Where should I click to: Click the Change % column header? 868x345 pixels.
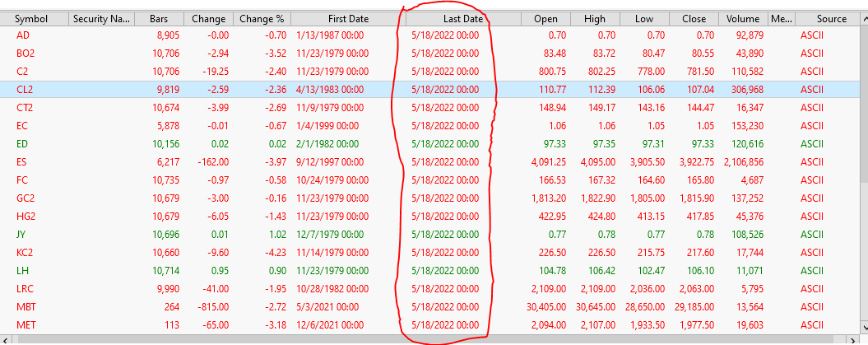tap(262, 18)
